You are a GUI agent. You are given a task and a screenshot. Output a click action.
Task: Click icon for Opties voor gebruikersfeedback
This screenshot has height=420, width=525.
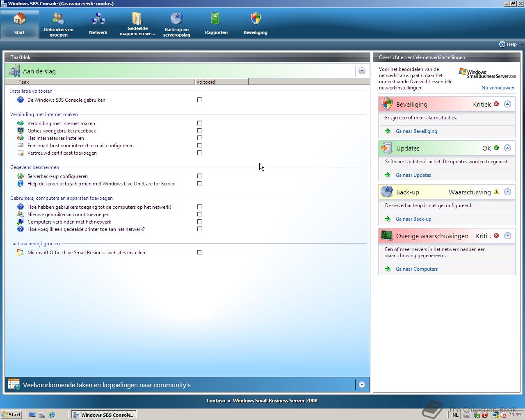(21, 130)
